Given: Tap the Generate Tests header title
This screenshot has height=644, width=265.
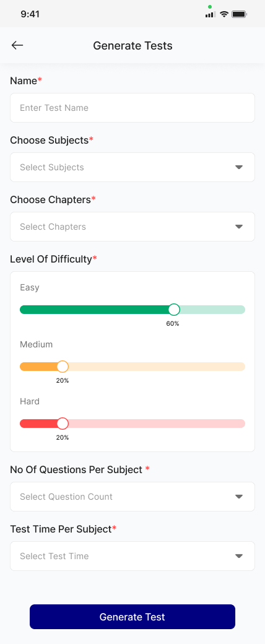Looking at the screenshot, I should click(132, 46).
